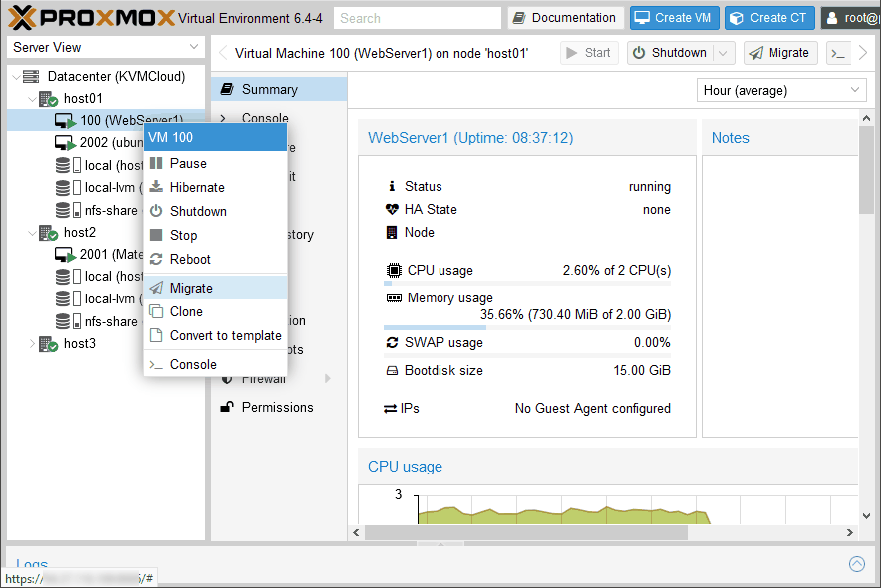Collapse the host2 tree node

[x=32, y=233]
